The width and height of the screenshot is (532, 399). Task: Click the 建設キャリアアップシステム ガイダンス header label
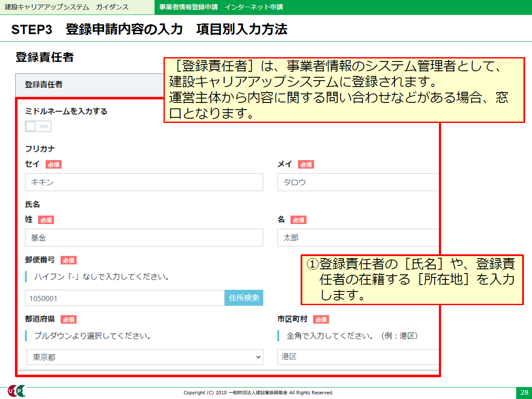(x=66, y=7)
